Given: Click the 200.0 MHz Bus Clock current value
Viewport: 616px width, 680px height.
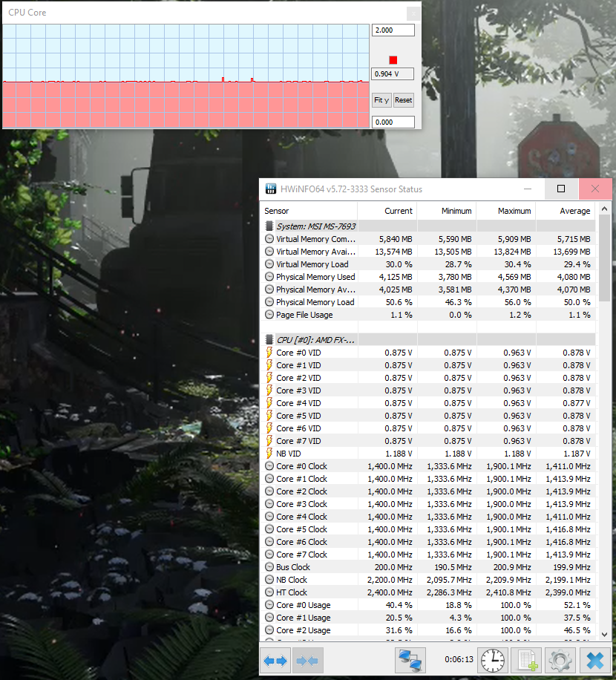Looking at the screenshot, I should tap(393, 567).
